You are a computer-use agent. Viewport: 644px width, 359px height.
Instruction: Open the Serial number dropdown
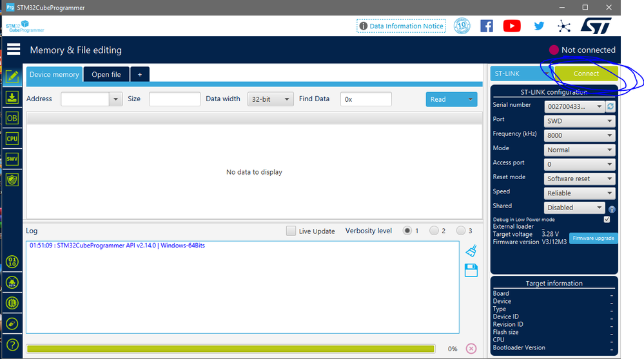574,106
